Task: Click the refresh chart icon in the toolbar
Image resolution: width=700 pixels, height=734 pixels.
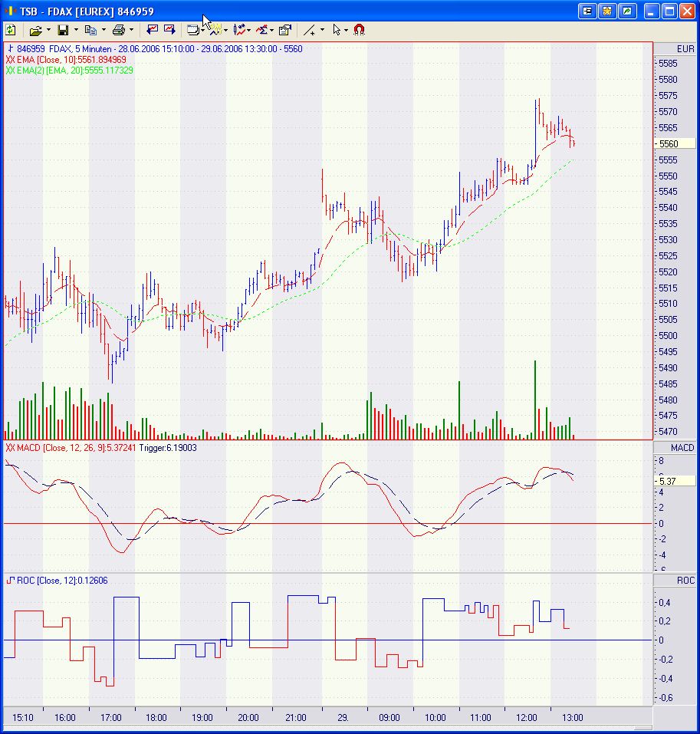Action: click(10, 30)
